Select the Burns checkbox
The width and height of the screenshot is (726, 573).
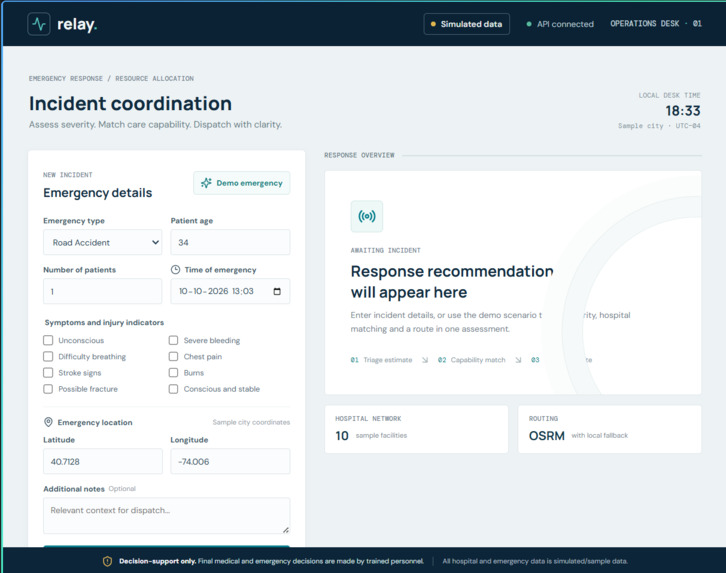click(x=173, y=373)
